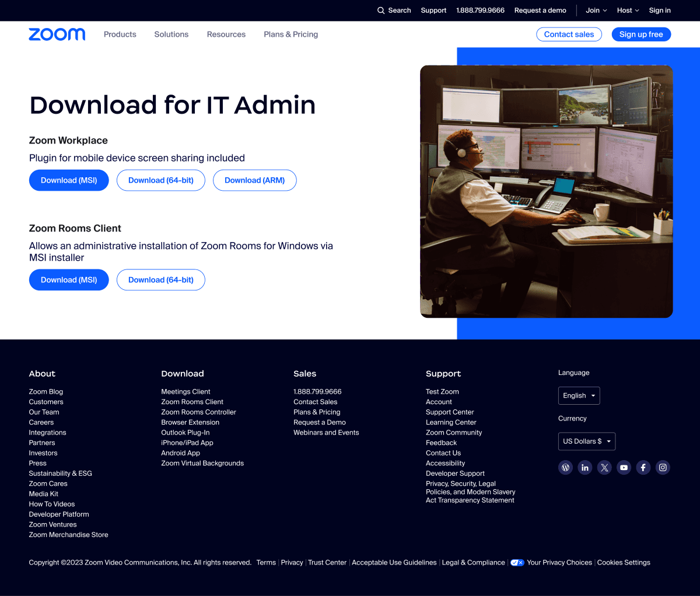The width and height of the screenshot is (700, 596).
Task: Open the Products menu
Action: (120, 34)
